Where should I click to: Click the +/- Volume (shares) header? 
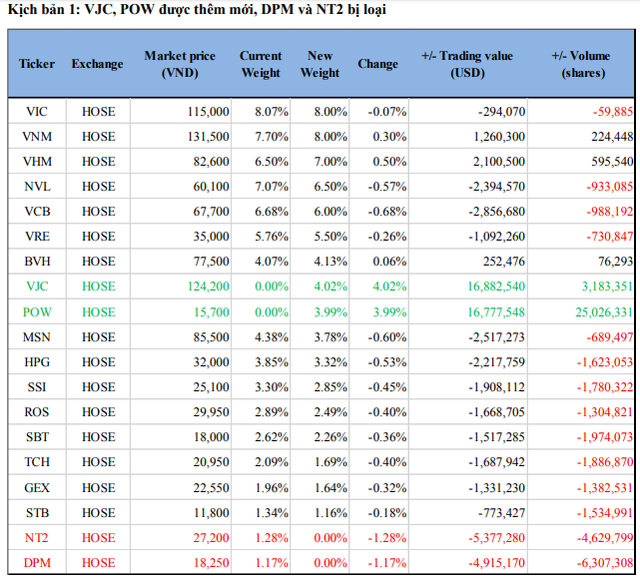point(581,64)
